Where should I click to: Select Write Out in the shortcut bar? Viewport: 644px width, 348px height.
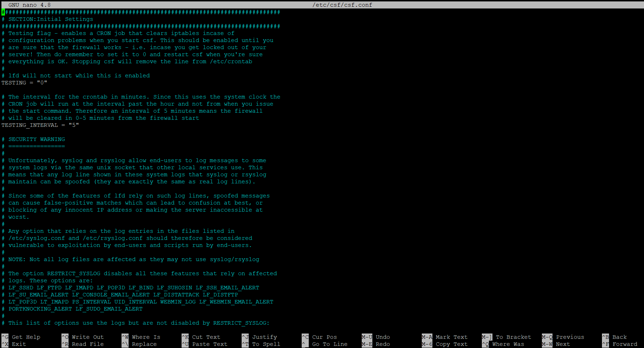tap(88, 337)
